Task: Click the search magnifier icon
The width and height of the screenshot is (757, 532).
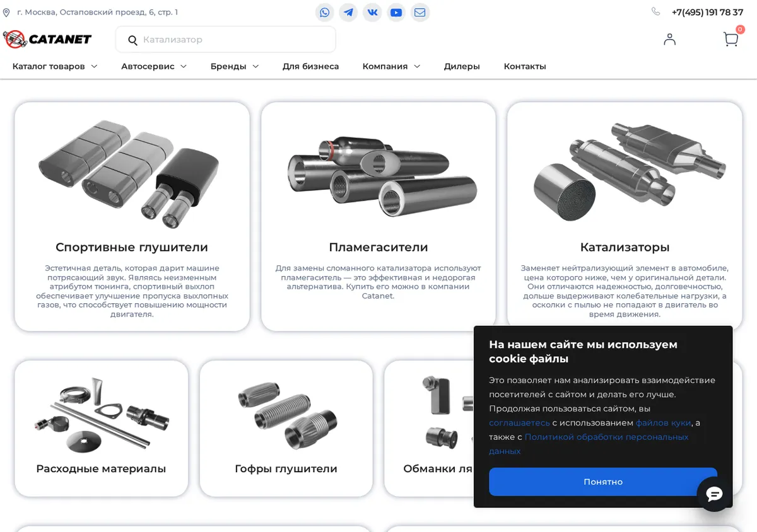Action: [x=132, y=40]
